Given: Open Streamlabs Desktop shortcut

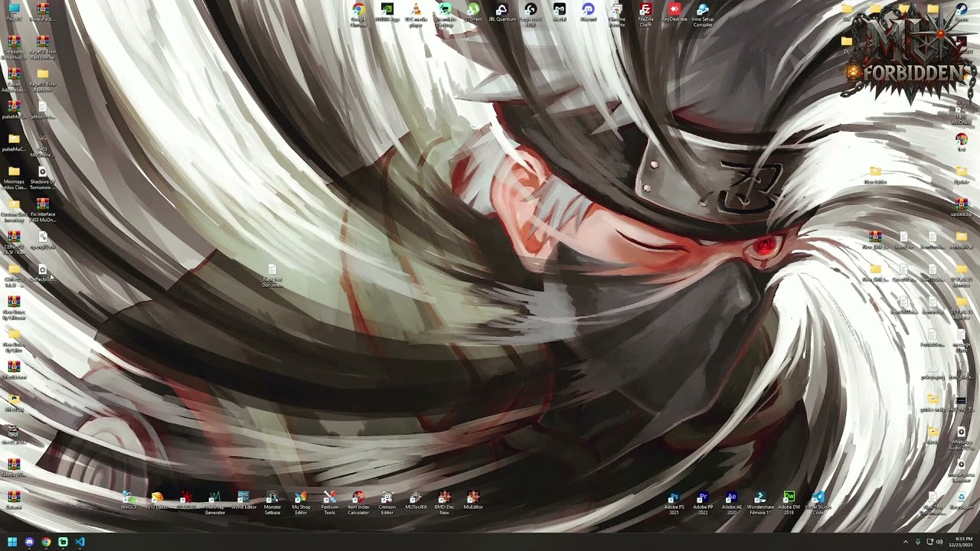Looking at the screenshot, I should (x=445, y=14).
